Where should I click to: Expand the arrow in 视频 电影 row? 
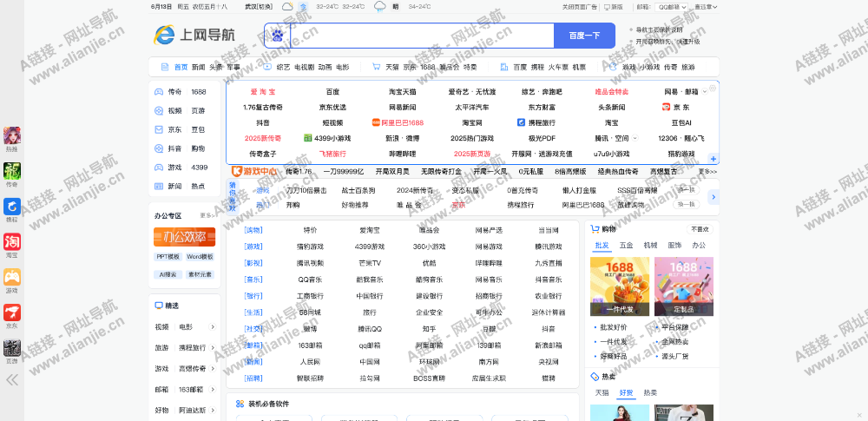(212, 327)
